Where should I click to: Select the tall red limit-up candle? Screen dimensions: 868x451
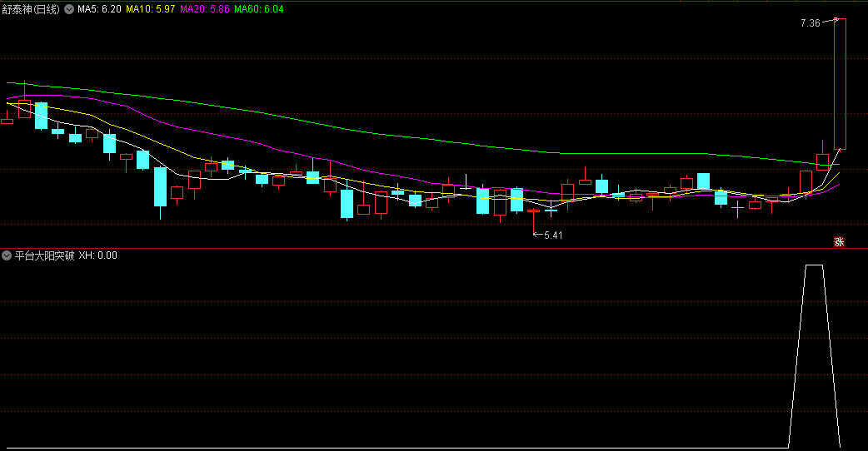point(840,84)
